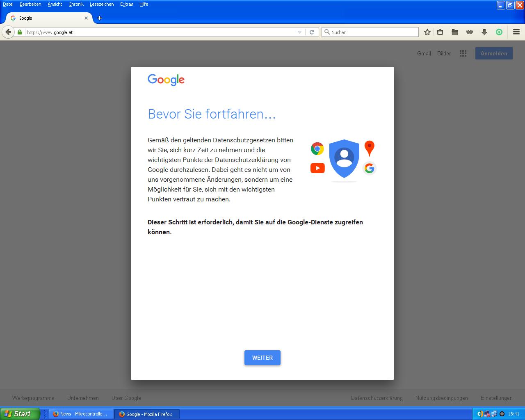Bookmark this page with the star icon

click(x=427, y=32)
